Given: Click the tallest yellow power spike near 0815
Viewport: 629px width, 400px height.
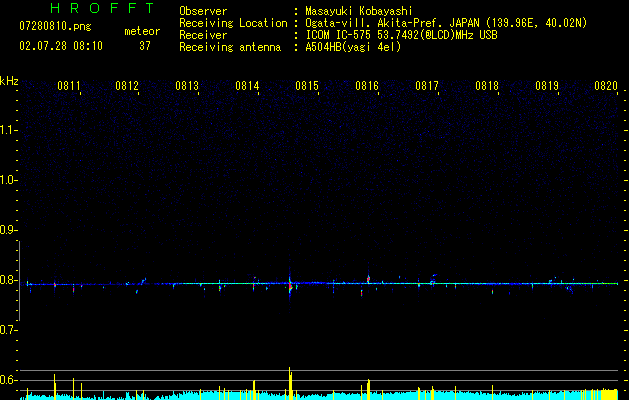Looking at the screenshot, I should tap(290, 383).
